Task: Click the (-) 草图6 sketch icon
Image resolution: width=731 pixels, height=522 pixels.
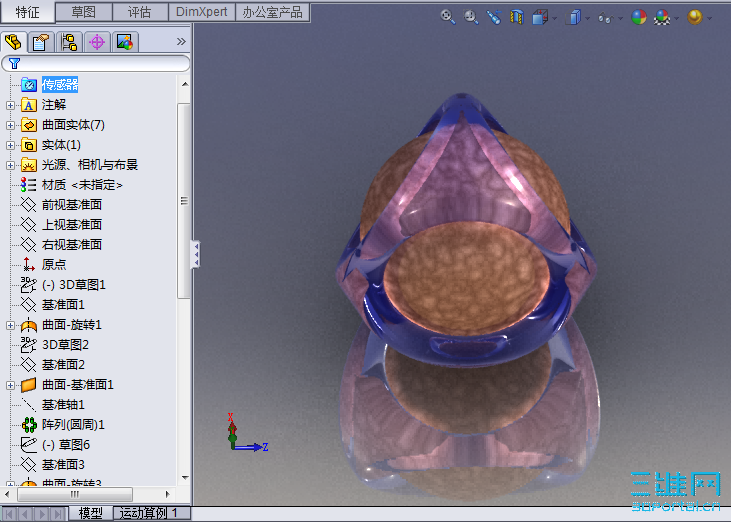Action: (x=28, y=445)
